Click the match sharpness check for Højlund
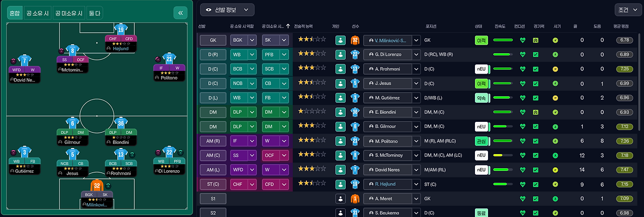Screen dimensions: 644x217 coord(536,184)
